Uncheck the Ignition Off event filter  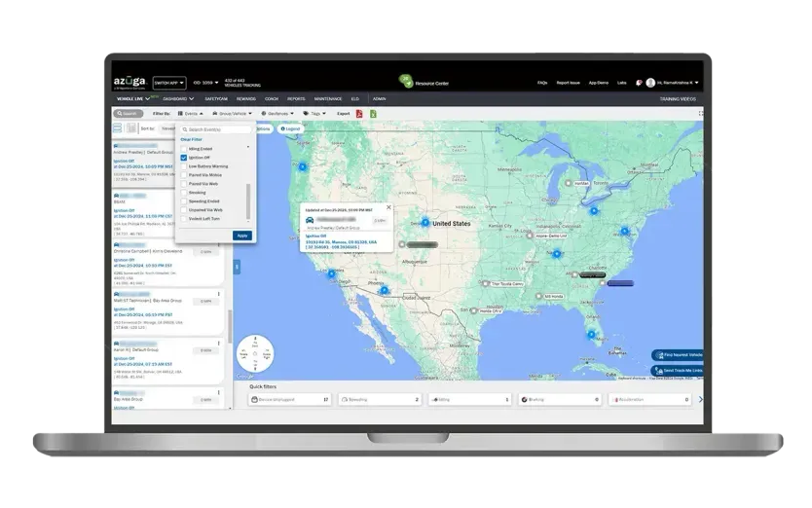[x=183, y=157]
